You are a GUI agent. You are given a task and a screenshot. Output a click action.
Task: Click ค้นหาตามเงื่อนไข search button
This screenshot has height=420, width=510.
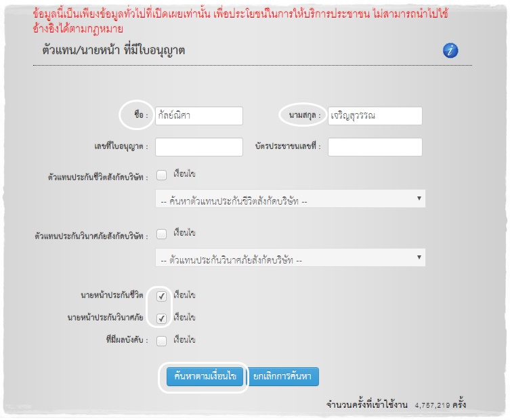click(x=205, y=377)
